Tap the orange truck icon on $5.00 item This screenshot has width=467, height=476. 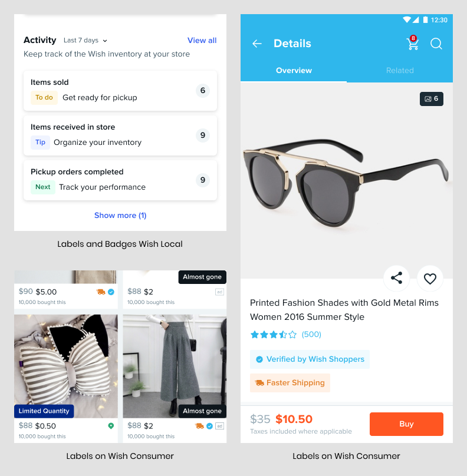point(101,292)
